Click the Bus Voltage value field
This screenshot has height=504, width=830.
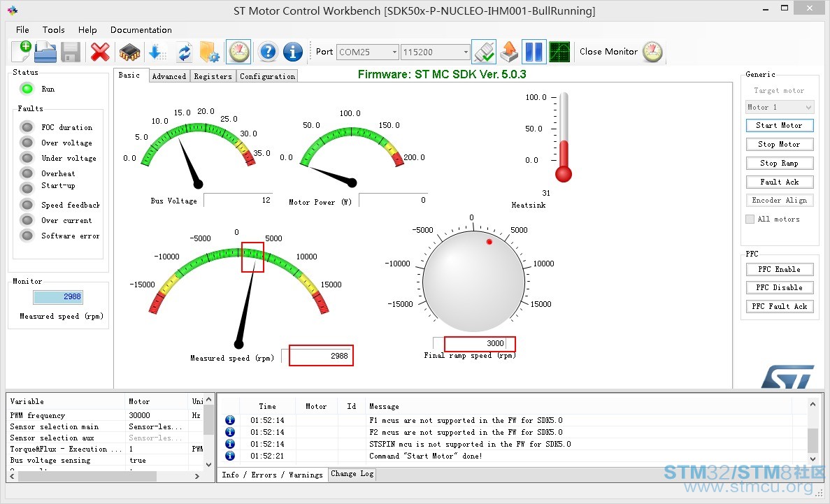pos(238,200)
